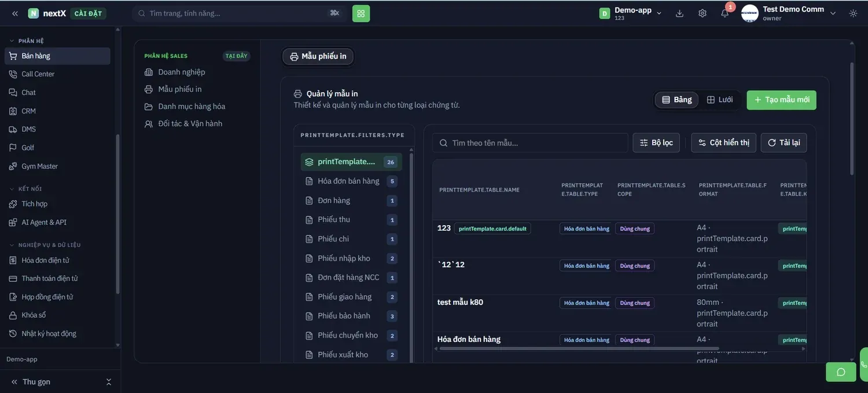Filter templates by Phiếu nhập kho type
The width and height of the screenshot is (868, 393).
(x=351, y=259)
